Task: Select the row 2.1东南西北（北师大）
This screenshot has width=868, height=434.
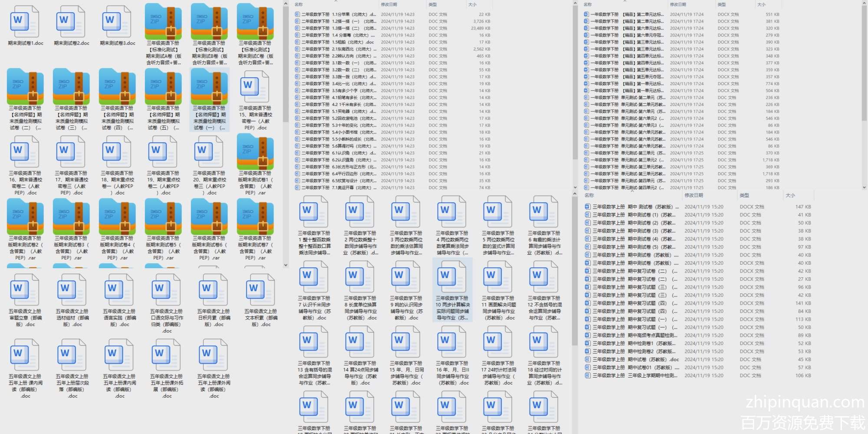Action: (x=392, y=49)
